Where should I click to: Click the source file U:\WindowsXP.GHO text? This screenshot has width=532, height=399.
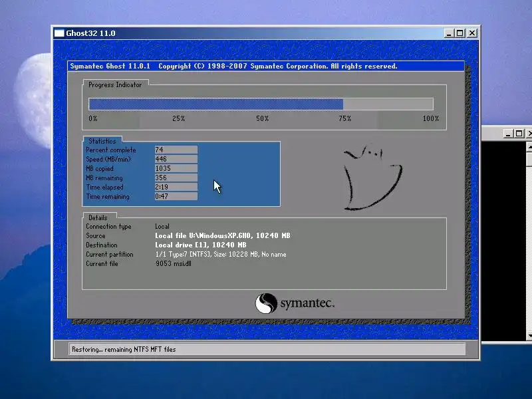[x=223, y=235]
